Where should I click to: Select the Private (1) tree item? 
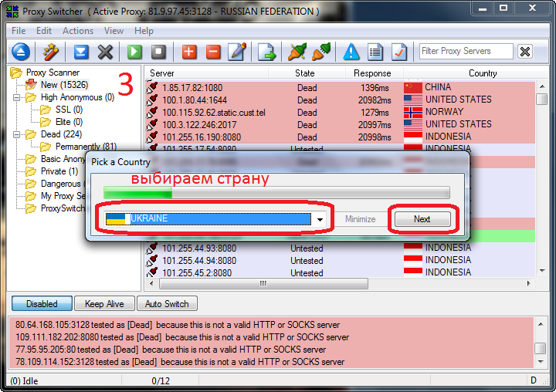click(x=59, y=171)
